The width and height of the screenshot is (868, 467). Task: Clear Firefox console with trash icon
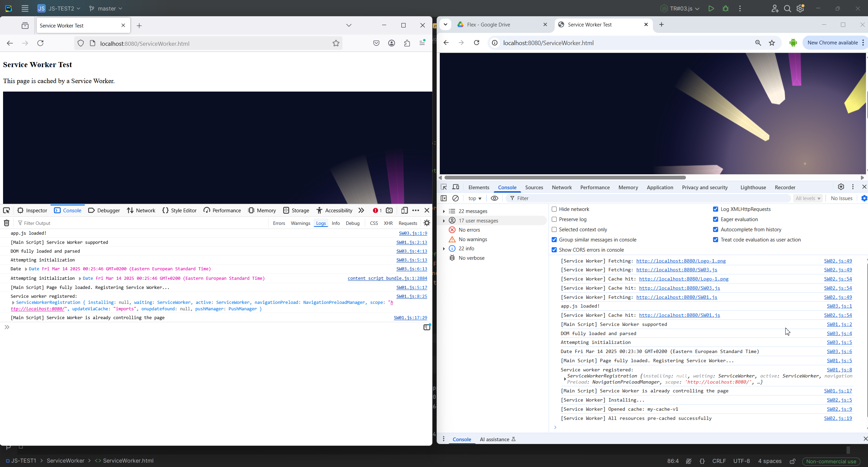coord(6,223)
